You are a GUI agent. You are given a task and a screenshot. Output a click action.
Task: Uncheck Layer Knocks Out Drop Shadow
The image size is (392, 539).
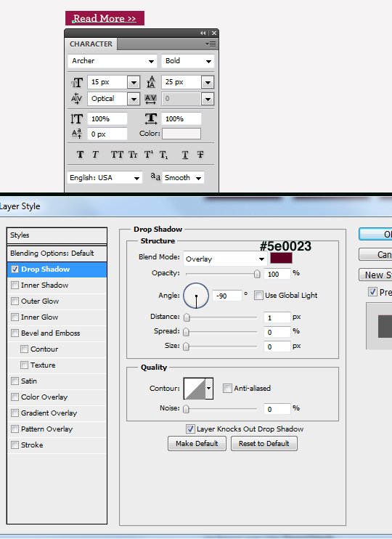click(x=190, y=429)
